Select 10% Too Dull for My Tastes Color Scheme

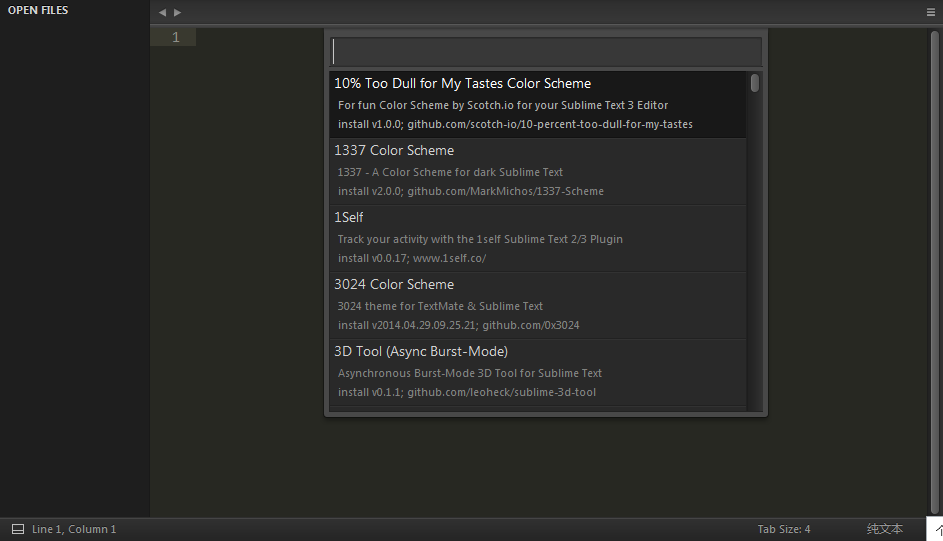point(538,105)
